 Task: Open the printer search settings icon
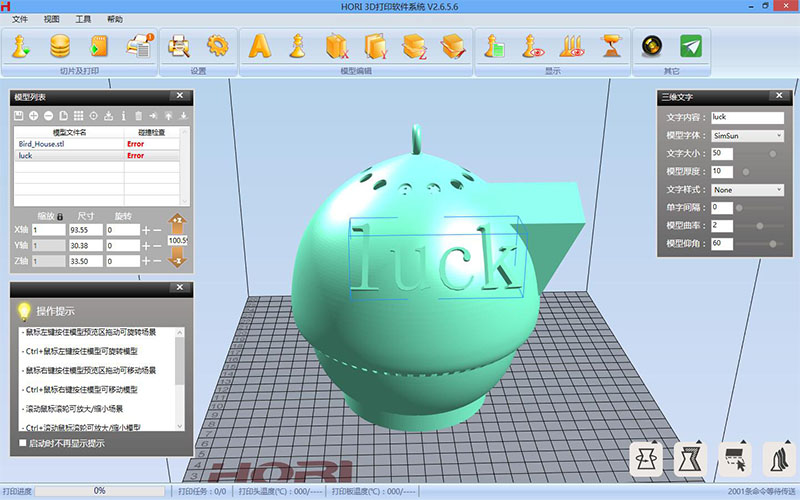(x=179, y=46)
